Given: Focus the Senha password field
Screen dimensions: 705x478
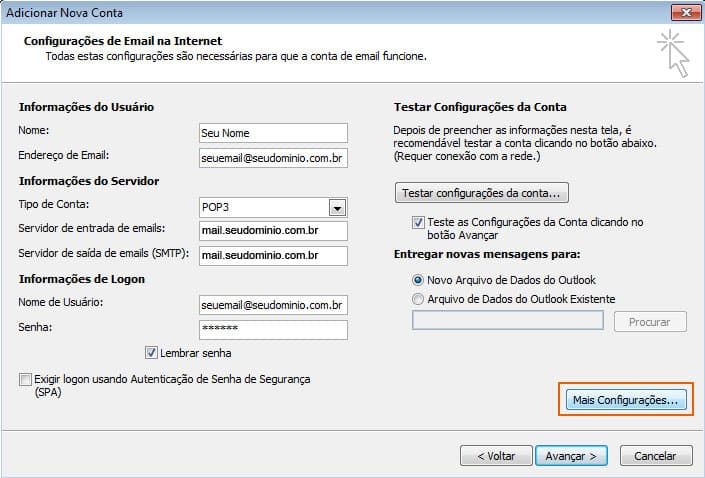Looking at the screenshot, I should pyautogui.click(x=272, y=329).
